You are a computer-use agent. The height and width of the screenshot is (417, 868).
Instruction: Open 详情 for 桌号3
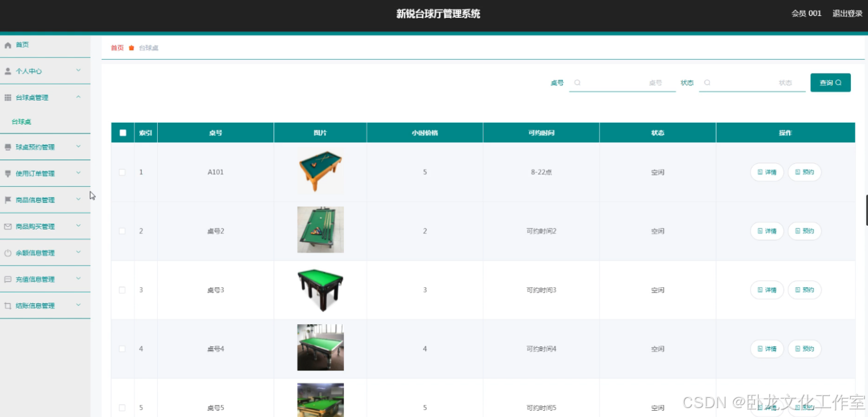(767, 290)
